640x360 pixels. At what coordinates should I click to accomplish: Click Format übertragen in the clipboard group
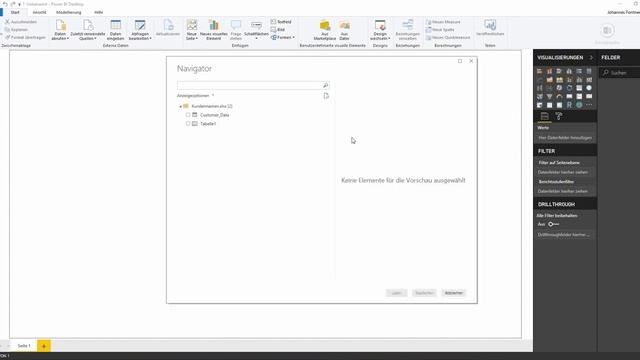coord(25,37)
